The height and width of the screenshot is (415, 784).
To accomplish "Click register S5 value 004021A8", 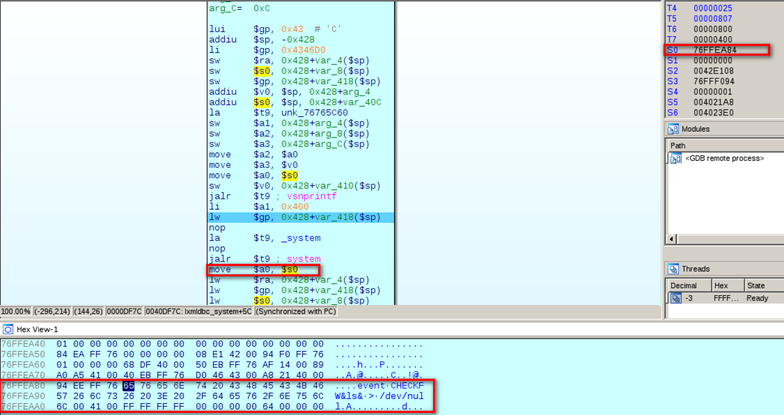I will tap(714, 102).
